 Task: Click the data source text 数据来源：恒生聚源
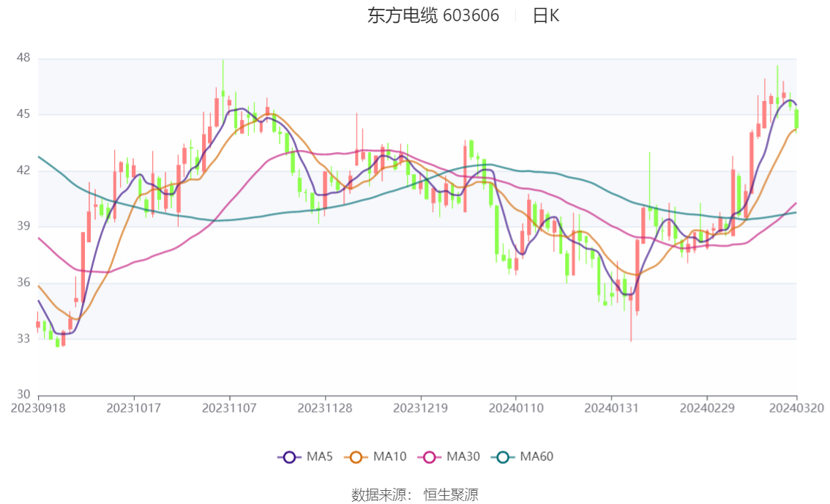pos(415,495)
